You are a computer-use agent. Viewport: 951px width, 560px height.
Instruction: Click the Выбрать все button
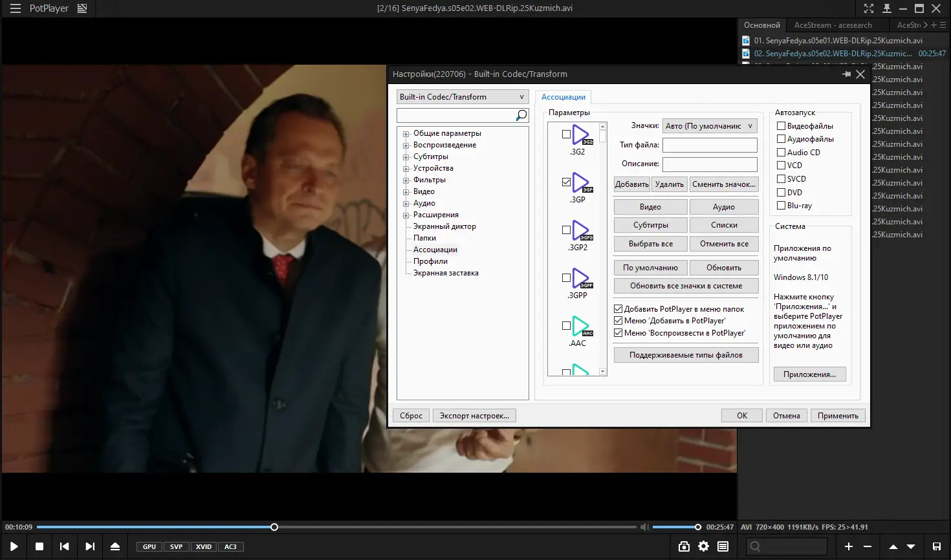click(651, 244)
